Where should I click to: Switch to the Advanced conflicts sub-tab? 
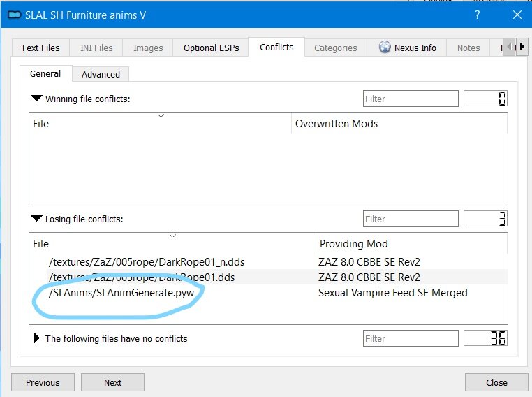coord(101,74)
